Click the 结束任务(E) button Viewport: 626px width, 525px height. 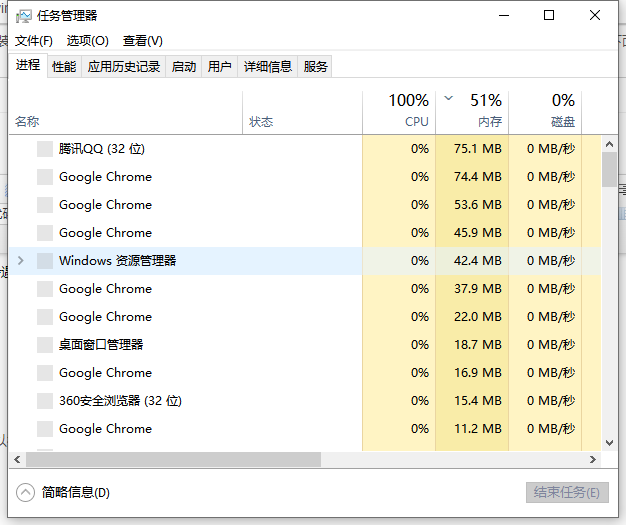click(566, 493)
